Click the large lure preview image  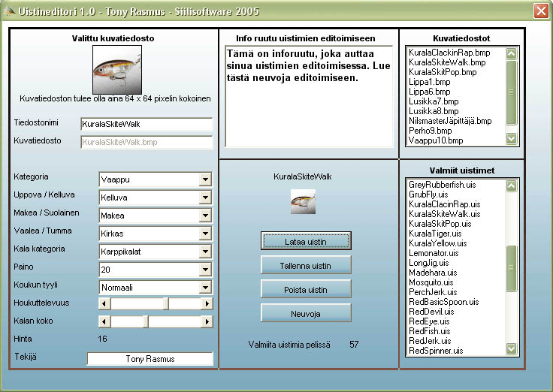(116, 70)
